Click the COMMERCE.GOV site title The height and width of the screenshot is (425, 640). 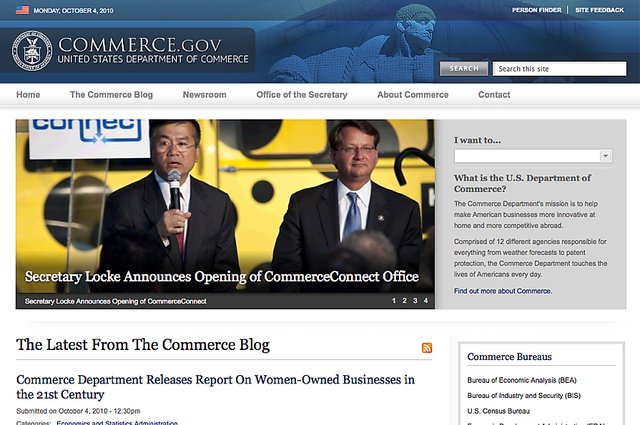coord(140,45)
